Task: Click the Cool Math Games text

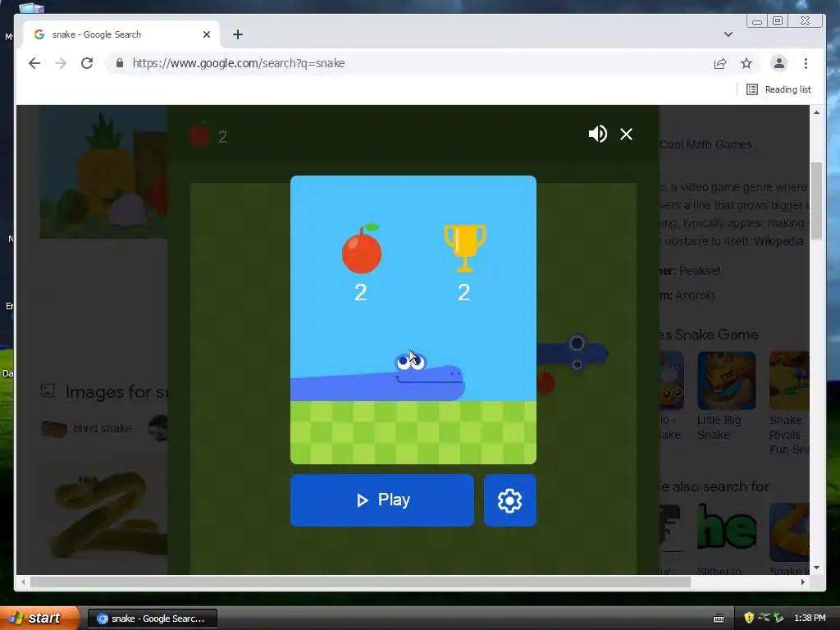Action: tap(705, 144)
